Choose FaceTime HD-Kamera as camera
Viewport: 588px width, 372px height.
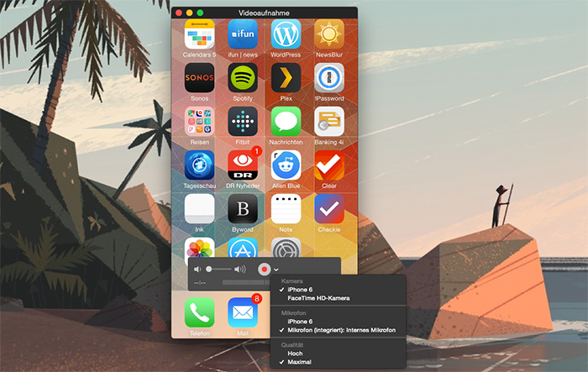tap(318, 298)
